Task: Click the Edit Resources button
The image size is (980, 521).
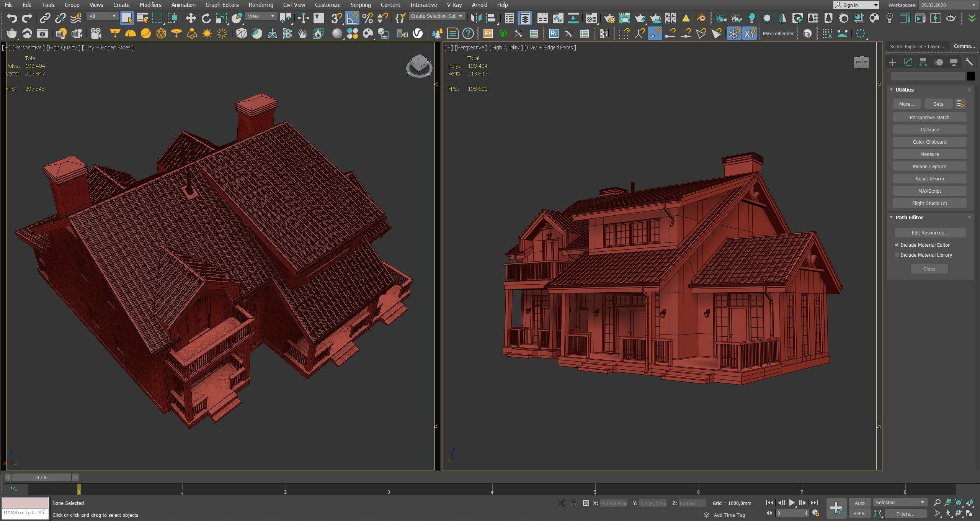Action: click(929, 233)
